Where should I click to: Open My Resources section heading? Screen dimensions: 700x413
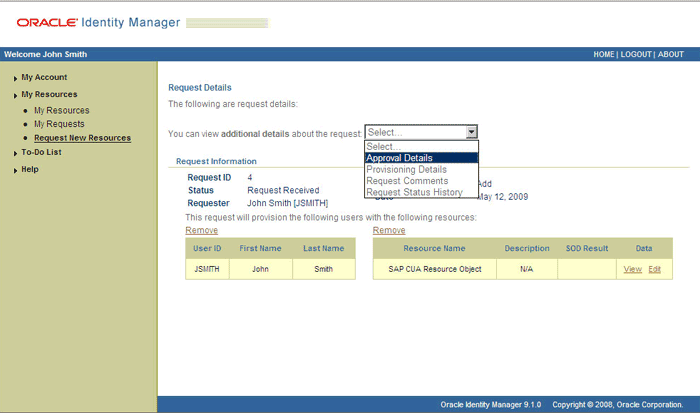pyautogui.click(x=50, y=94)
